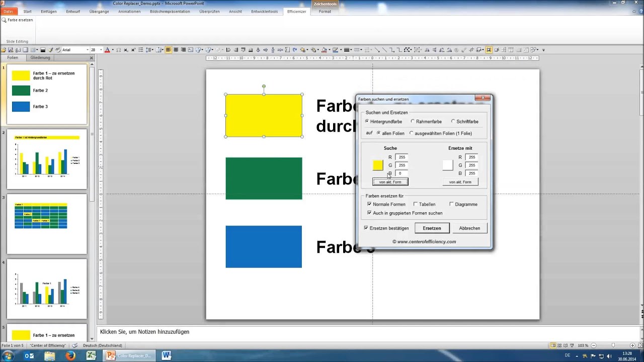Switch to normal view icon in status bar

click(x=553, y=345)
